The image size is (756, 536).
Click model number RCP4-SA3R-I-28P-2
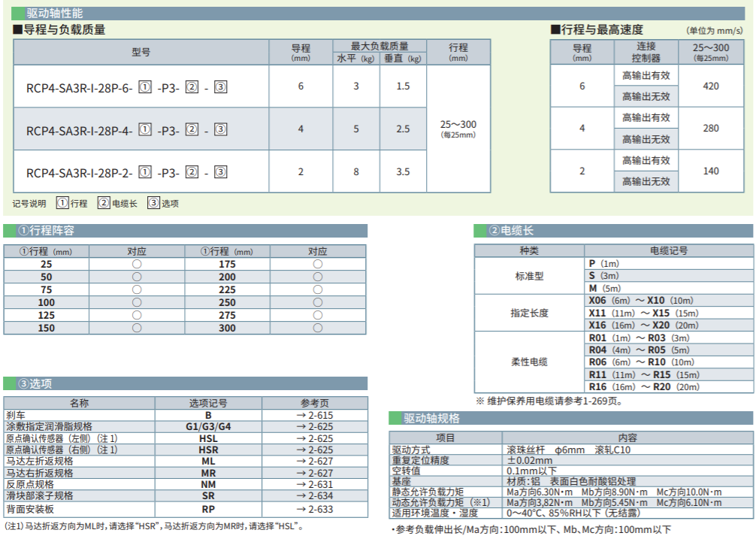127,172
